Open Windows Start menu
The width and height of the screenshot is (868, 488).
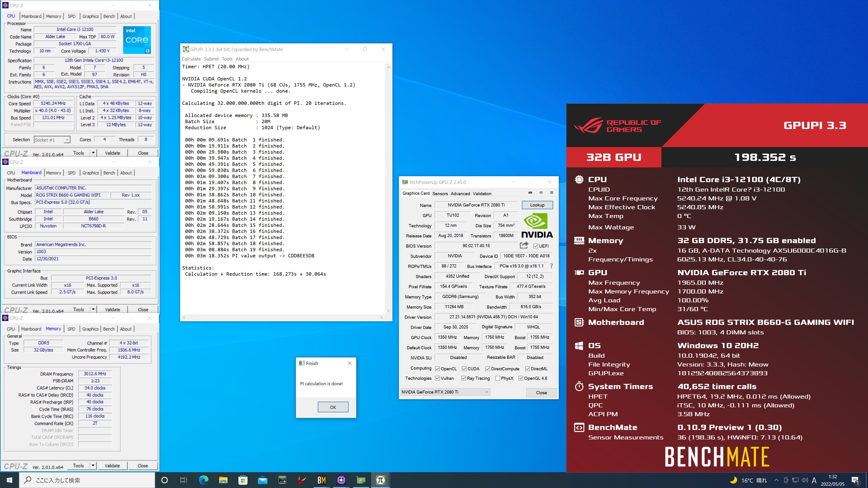coord(9,480)
